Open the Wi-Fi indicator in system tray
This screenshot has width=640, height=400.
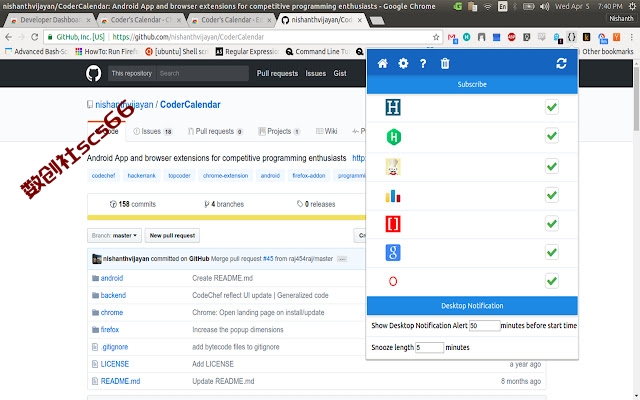click(488, 7)
